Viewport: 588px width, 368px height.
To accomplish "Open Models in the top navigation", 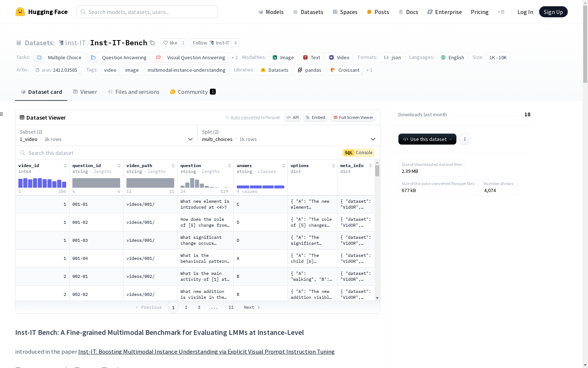I will click(271, 12).
